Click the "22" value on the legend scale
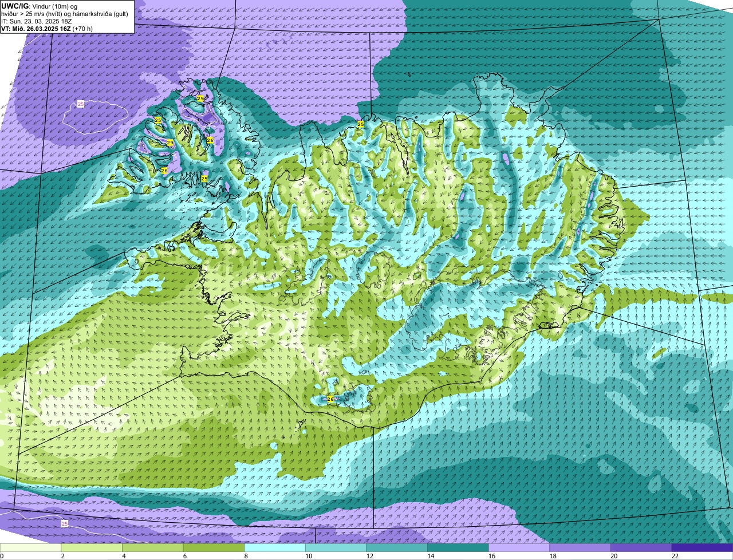The width and height of the screenshot is (733, 560). pyautogui.click(x=675, y=556)
